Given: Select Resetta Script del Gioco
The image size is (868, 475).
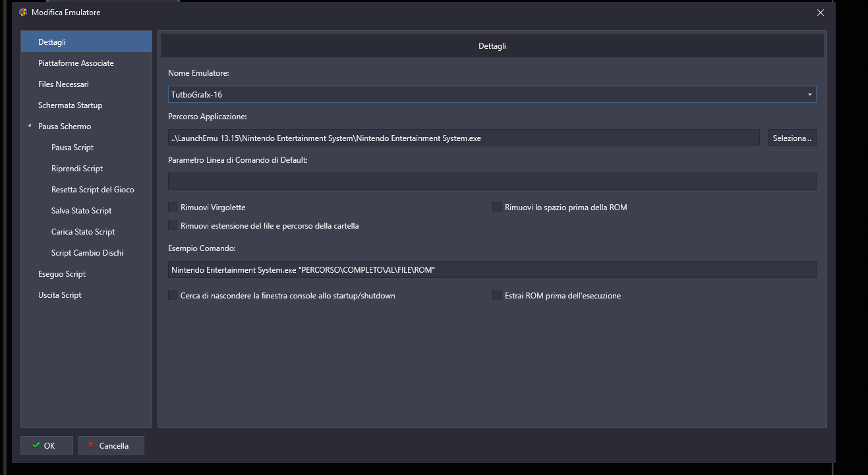Looking at the screenshot, I should pyautogui.click(x=86, y=190).
